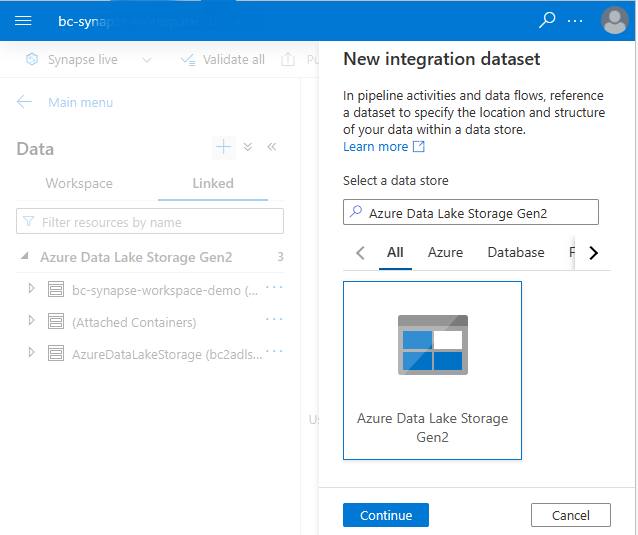Select the All category tab
Screen dimensions: 638x535
tap(395, 253)
